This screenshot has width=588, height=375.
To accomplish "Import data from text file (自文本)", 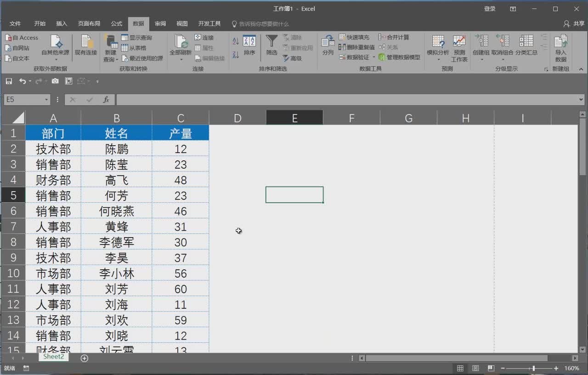I will tap(17, 58).
